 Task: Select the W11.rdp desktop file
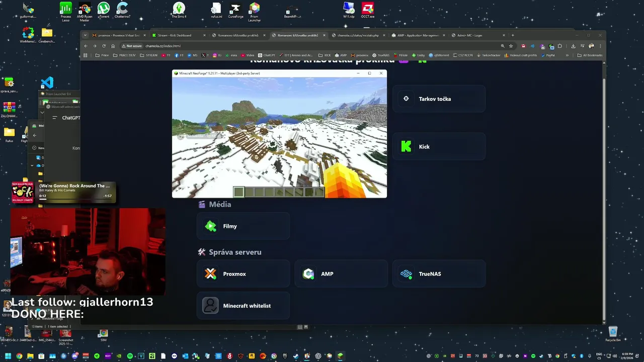point(349,11)
